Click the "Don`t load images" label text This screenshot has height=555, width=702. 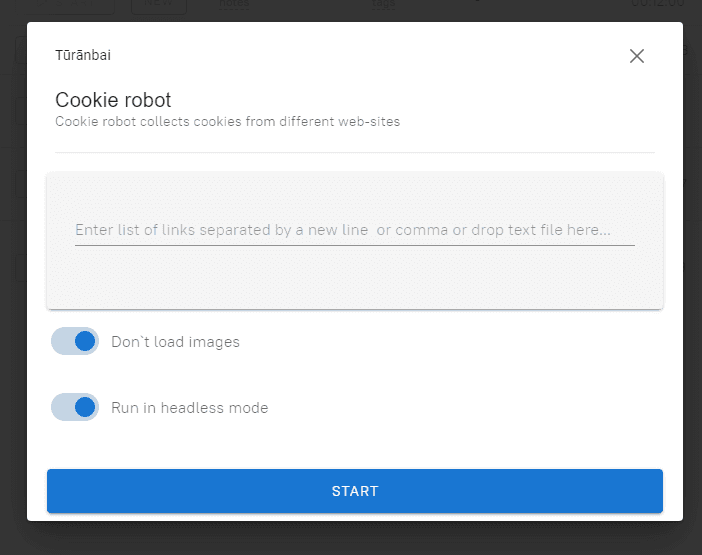pos(175,342)
